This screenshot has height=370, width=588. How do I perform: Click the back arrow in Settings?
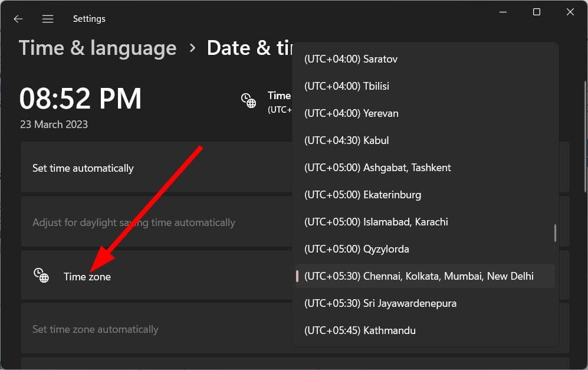(18, 19)
